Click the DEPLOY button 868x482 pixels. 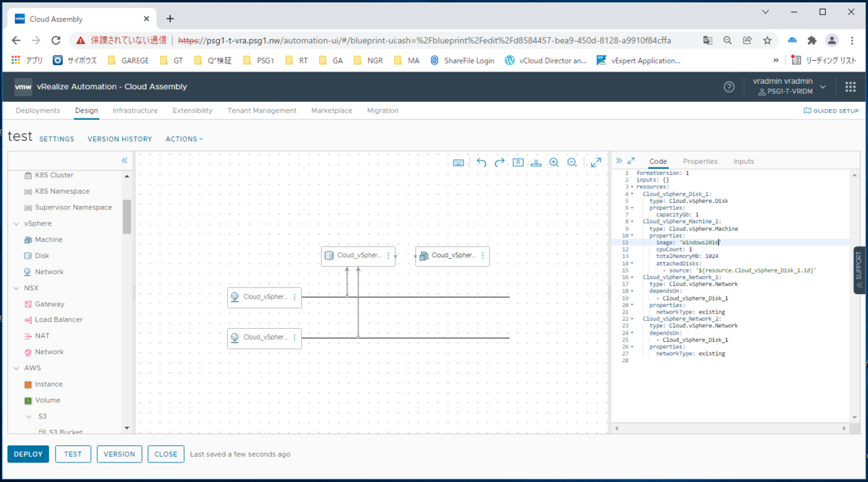(28, 454)
